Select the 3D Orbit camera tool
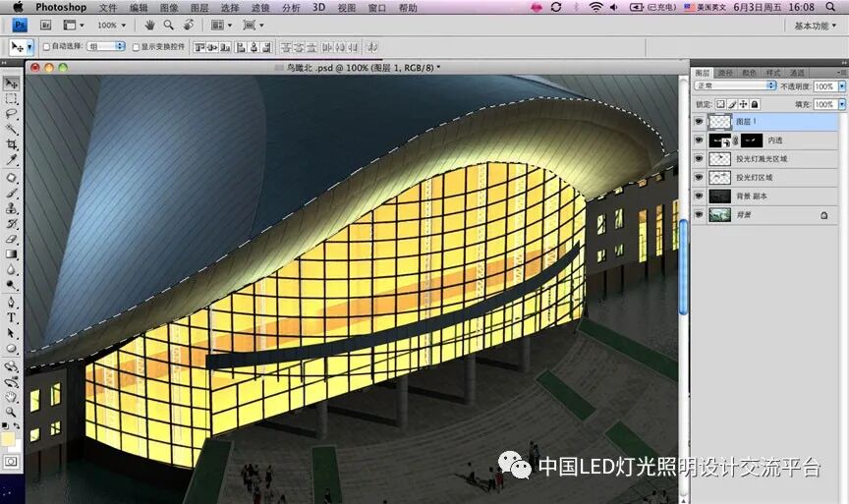The width and height of the screenshot is (849, 504). tap(11, 381)
